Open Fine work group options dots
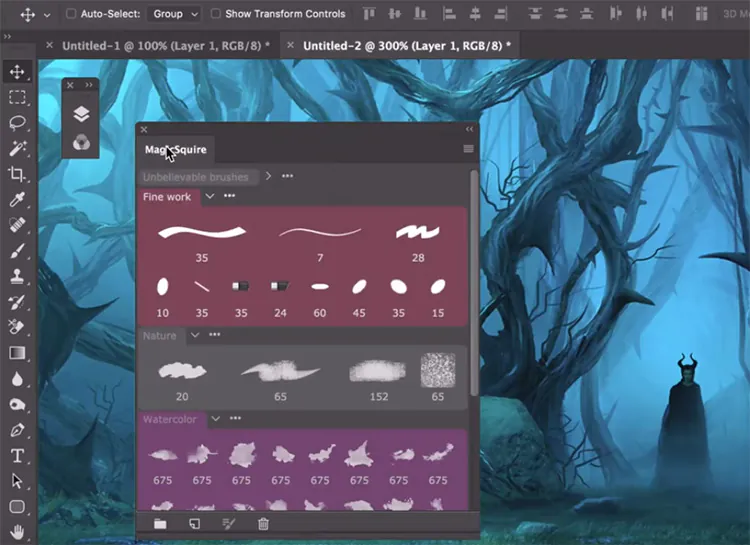This screenshot has width=750, height=545. click(230, 195)
